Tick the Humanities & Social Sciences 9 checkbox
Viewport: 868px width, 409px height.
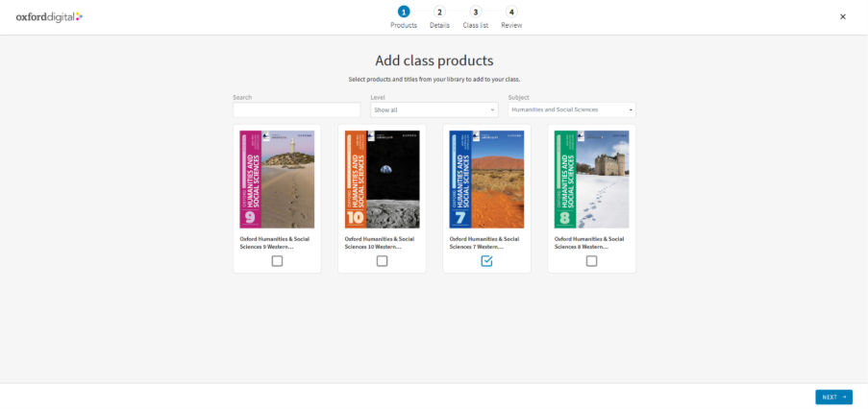[x=277, y=261]
